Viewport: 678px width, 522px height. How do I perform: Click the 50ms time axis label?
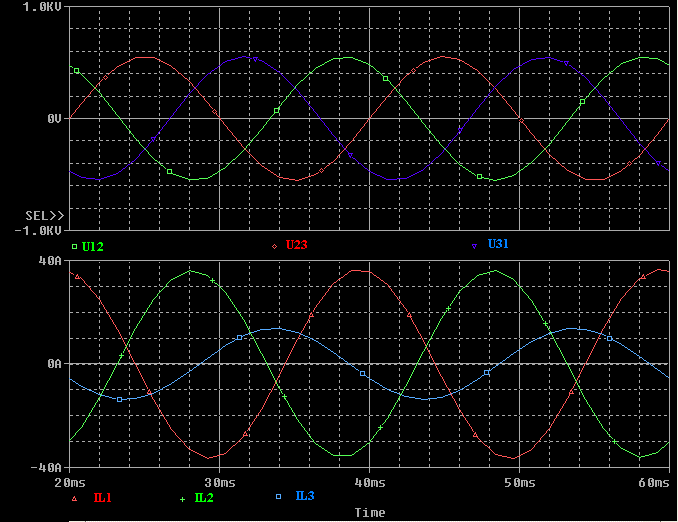520,483
